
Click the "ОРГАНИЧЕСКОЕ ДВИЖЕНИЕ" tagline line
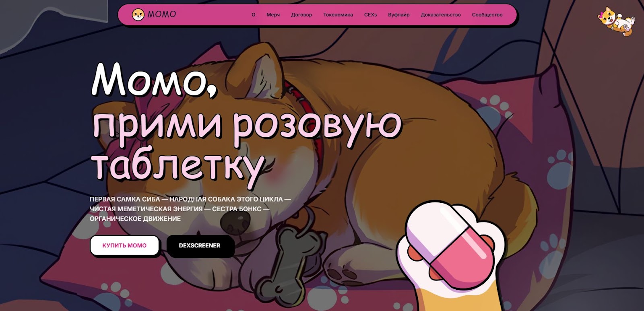tap(135, 218)
